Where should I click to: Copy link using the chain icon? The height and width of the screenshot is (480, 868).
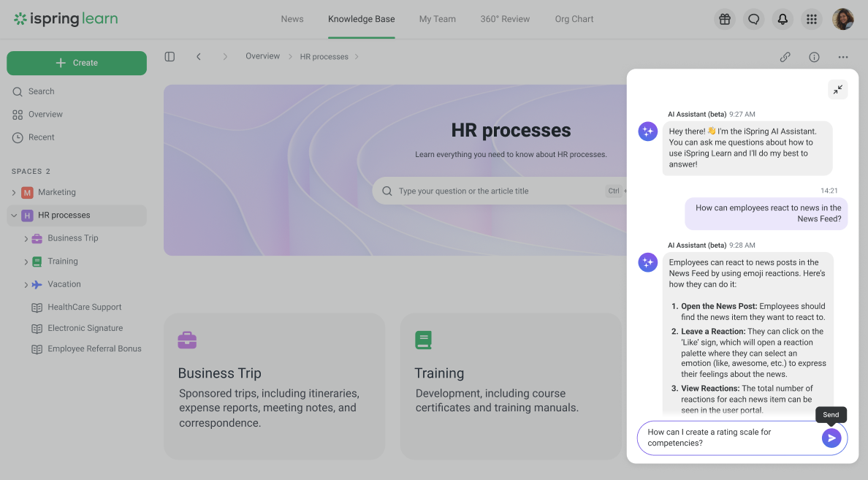(x=785, y=56)
